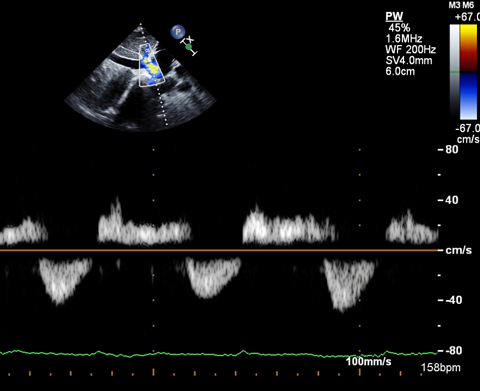480x391 pixels.
Task: Click the blue P probe marker icon
Action: coord(178,32)
